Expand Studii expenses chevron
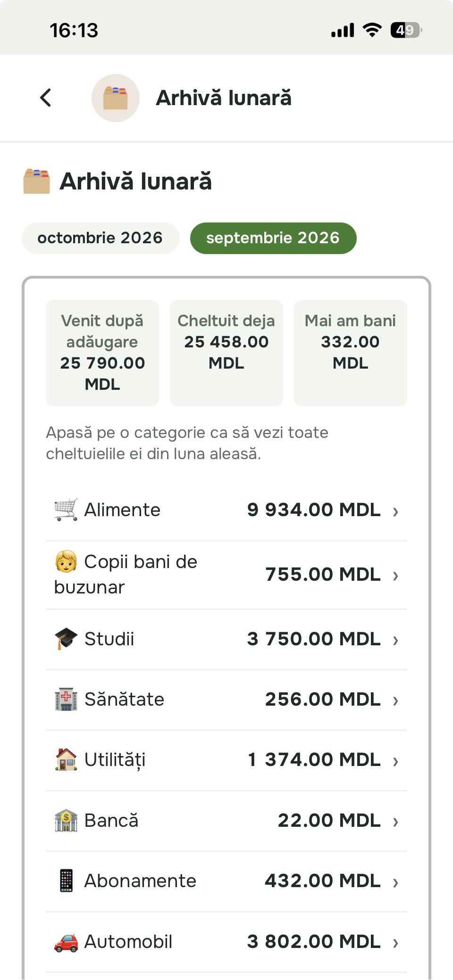 396,640
